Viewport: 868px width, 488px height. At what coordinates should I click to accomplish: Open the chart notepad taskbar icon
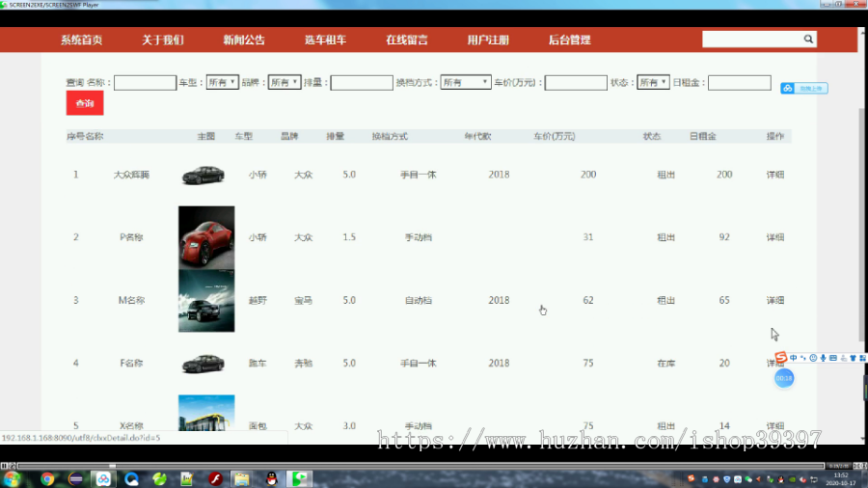click(x=186, y=479)
